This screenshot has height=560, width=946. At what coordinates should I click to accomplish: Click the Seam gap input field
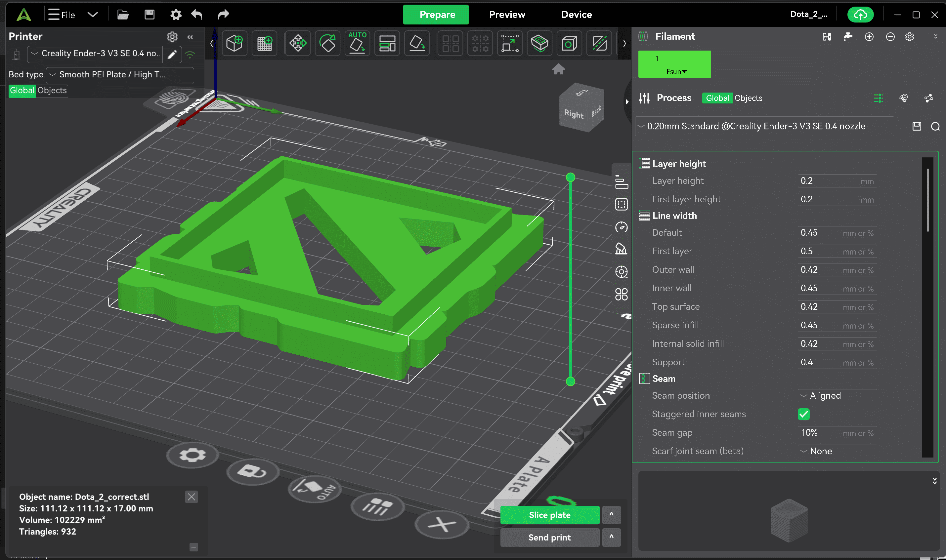[x=837, y=433]
